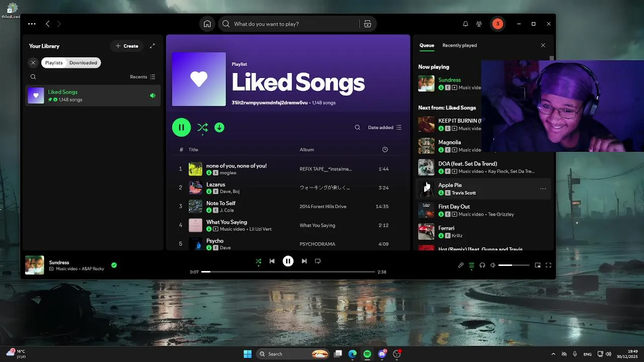Toggle shuffle for Liked Songs playlist

coord(202,128)
